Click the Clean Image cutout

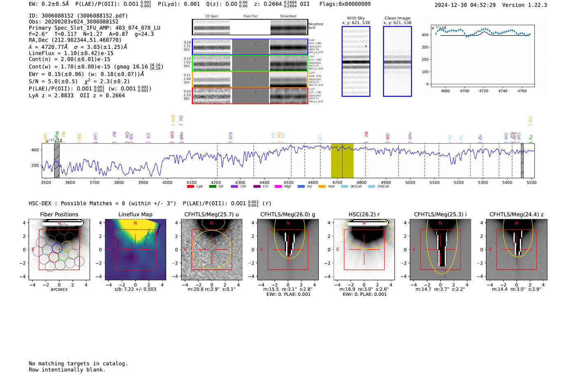click(397, 61)
